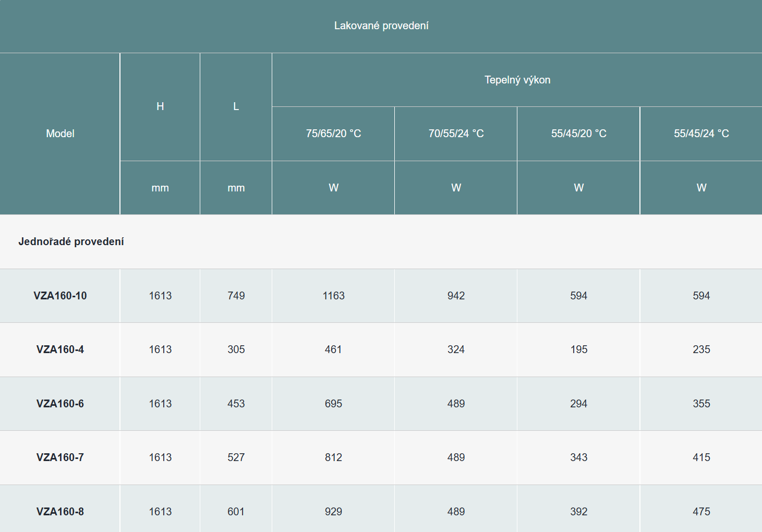The width and height of the screenshot is (762, 532).
Task: Click the 'L' column header
Action: tap(236, 106)
